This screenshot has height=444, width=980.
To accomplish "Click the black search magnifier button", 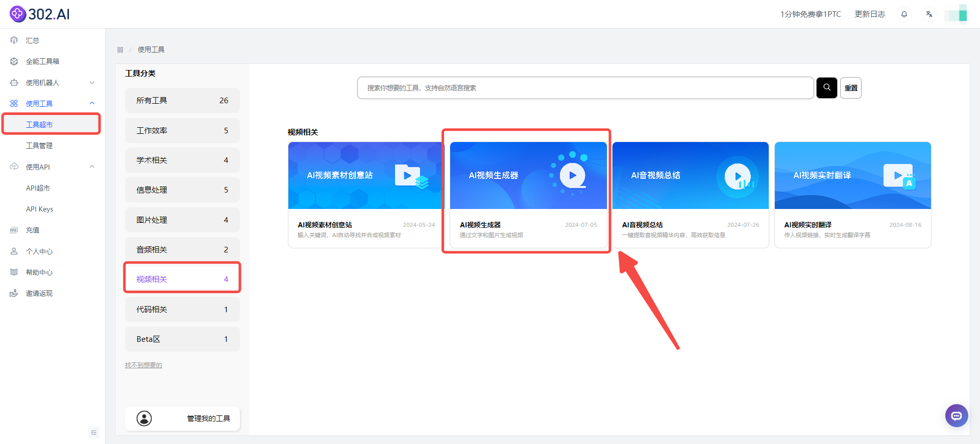I will (827, 88).
